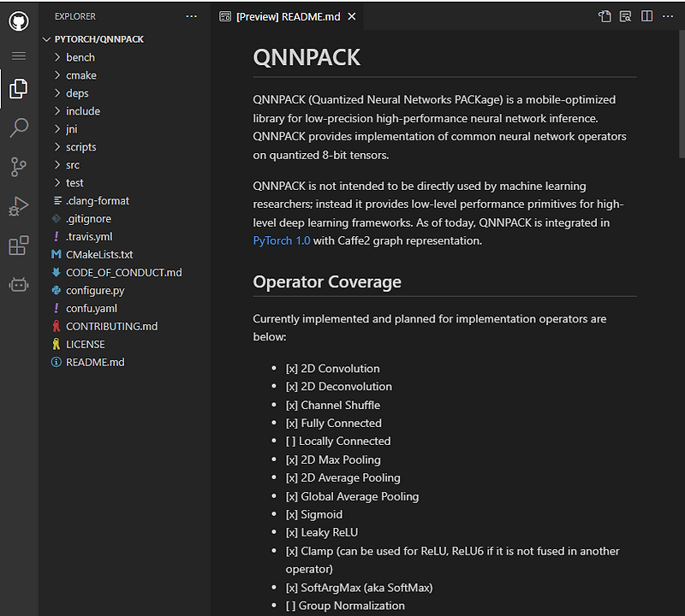Click the Show Source icon in editor toolbar
Viewport: 685px width, 616px height.
pyautogui.click(x=626, y=16)
